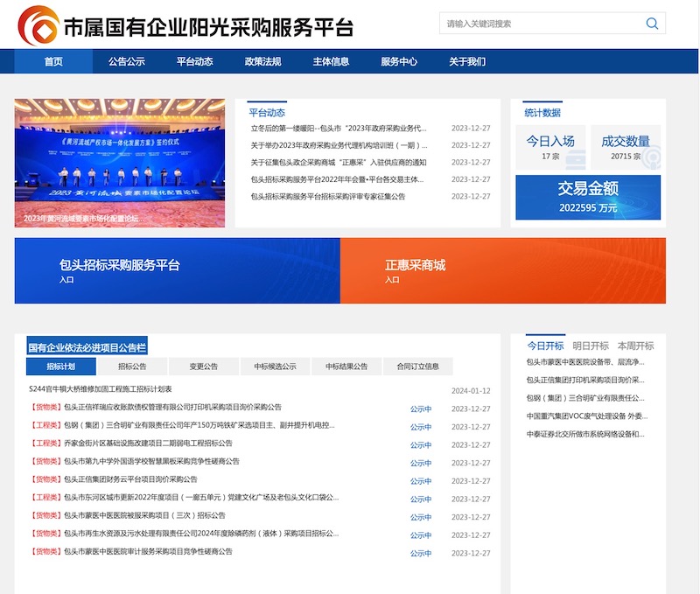Screen dimensions: 700x594
Task: Open the 黄河流域 forum news image
Action: [x=119, y=163]
